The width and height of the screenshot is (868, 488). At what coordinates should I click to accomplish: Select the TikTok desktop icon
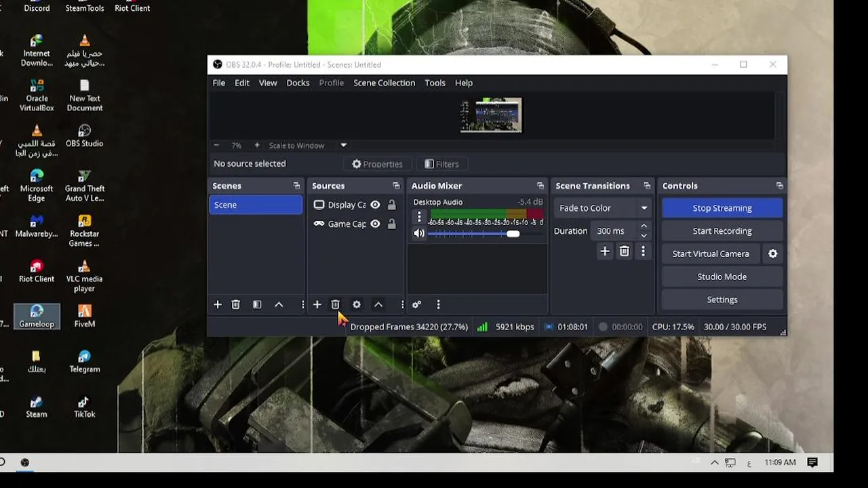[x=84, y=406]
